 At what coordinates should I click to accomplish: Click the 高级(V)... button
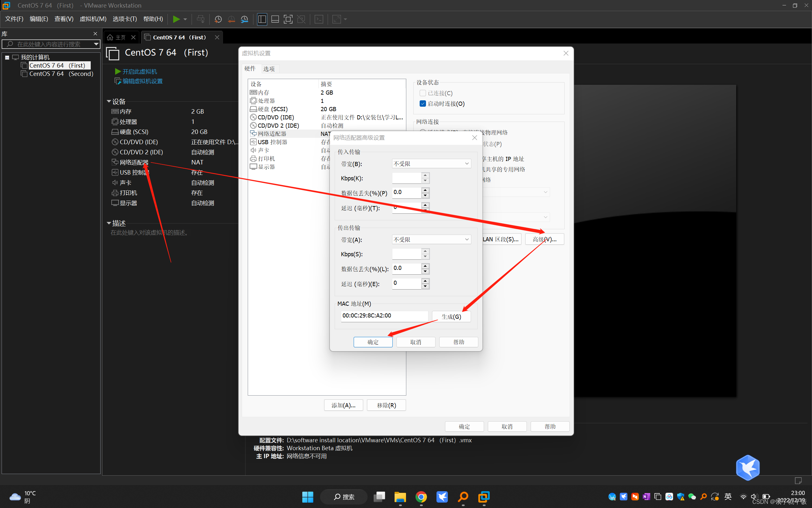(544, 239)
